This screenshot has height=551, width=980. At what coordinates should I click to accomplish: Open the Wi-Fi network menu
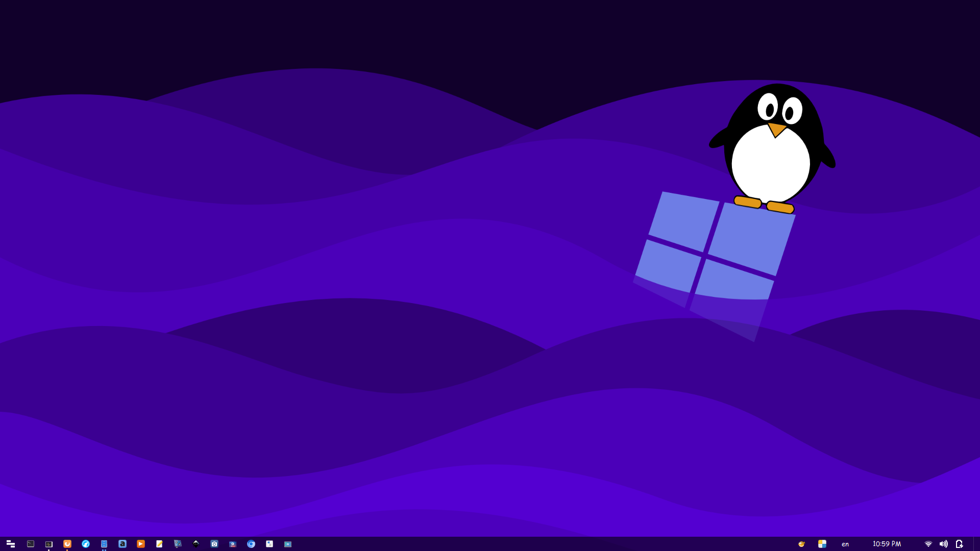pos(928,544)
